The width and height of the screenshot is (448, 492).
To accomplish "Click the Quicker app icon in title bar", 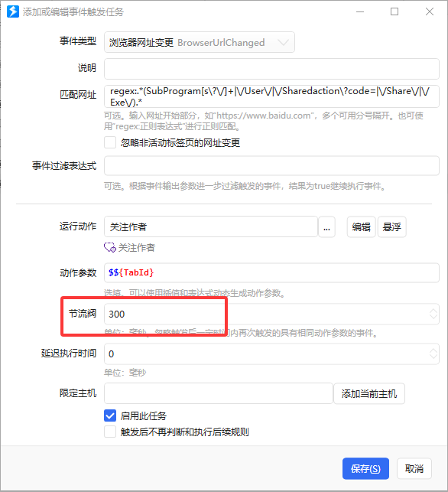I will click(x=13, y=12).
